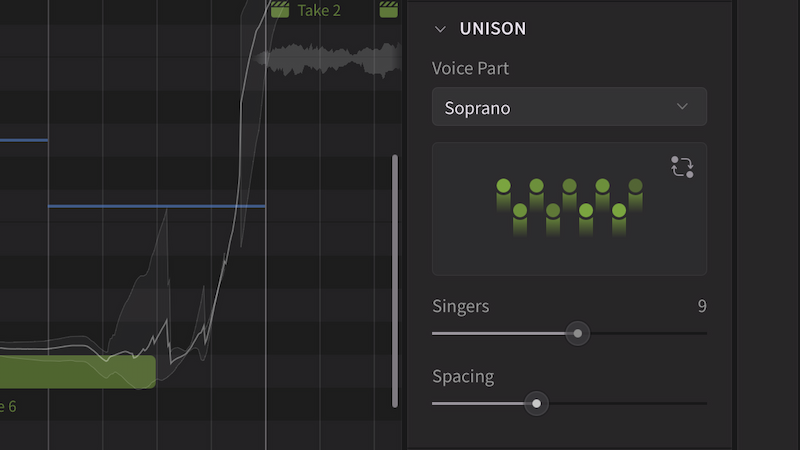Viewport: 800px width, 450px height.
Task: Randomize the unison singer arrangement
Action: (682, 167)
